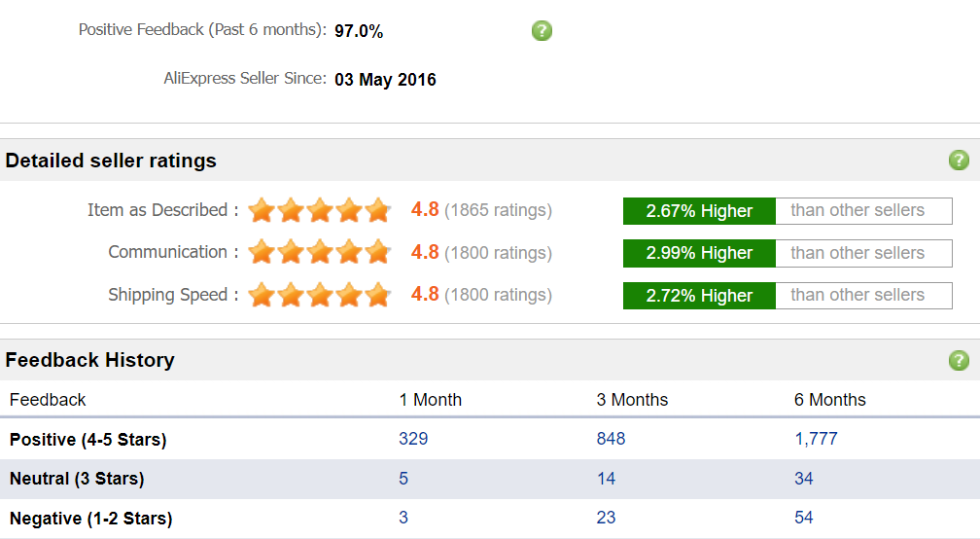Open 329 positive feedback for 1 Month
This screenshot has height=539, width=980.
coord(413,439)
